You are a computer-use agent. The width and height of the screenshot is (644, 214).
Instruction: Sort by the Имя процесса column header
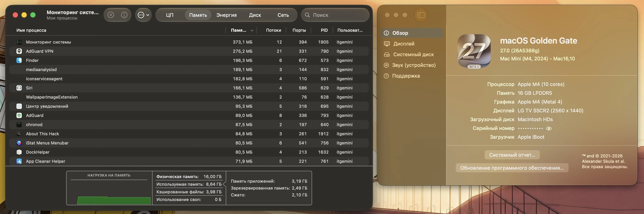31,30
